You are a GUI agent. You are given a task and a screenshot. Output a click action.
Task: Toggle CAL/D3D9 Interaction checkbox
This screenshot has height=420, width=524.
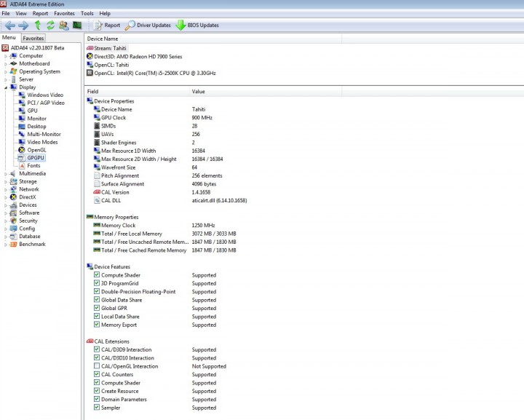click(97, 349)
